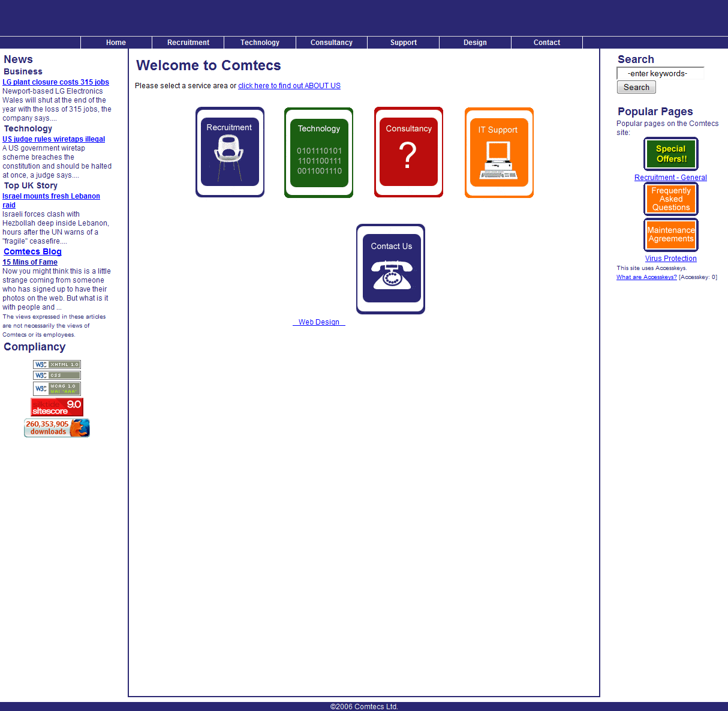Read the LG plant closure news link

pos(56,82)
